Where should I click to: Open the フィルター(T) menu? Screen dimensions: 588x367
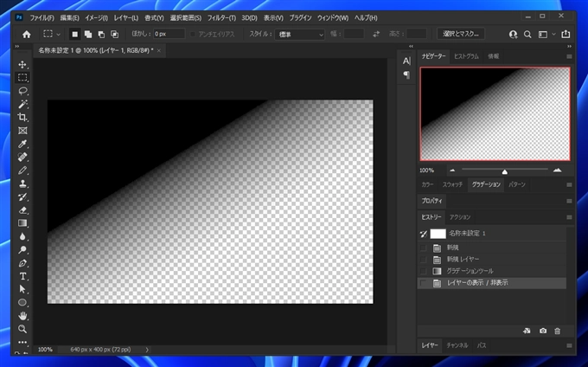220,17
